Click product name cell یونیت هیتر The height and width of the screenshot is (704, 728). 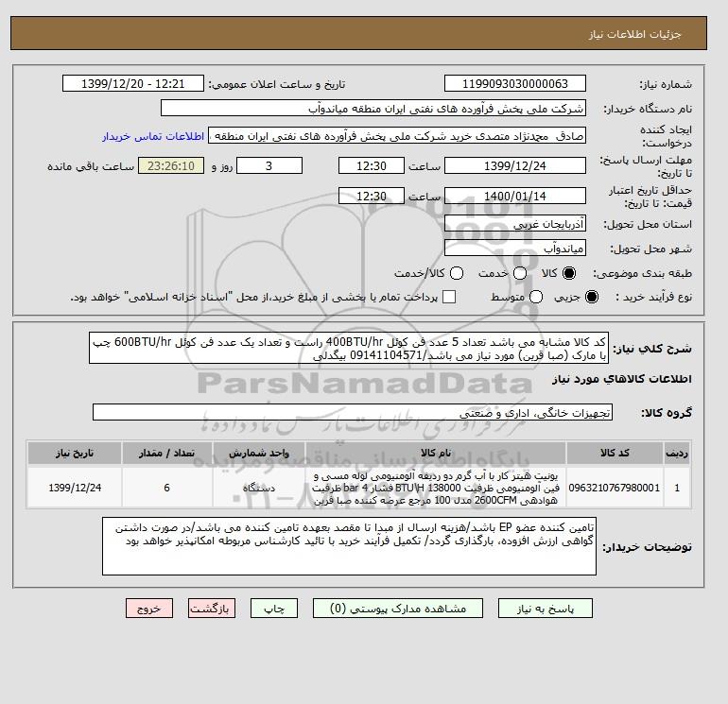(436, 488)
